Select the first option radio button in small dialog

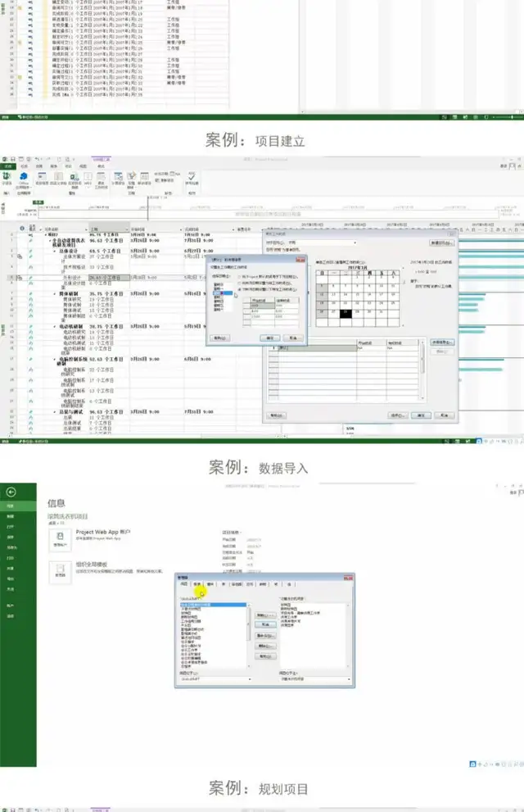(x=240, y=277)
